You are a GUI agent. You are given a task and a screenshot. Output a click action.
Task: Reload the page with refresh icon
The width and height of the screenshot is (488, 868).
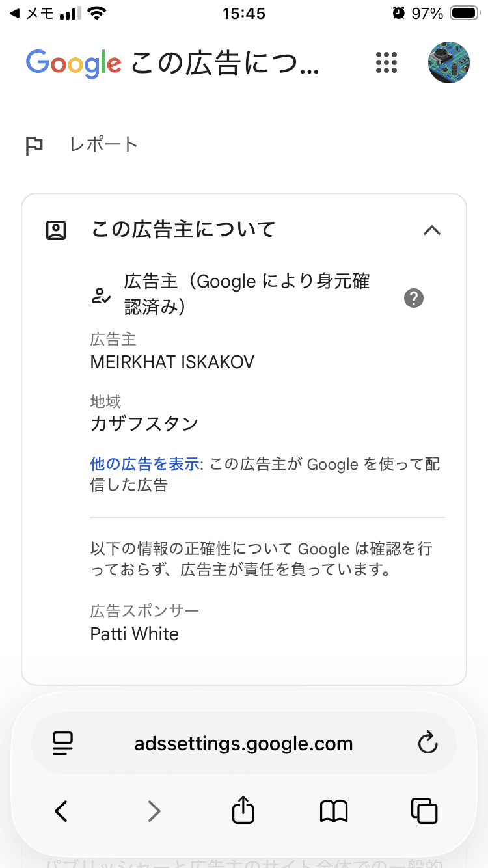click(x=427, y=743)
